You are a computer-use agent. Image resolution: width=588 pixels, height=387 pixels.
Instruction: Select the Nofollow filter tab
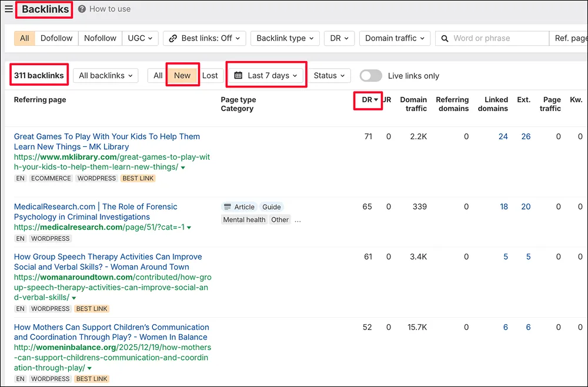pyautogui.click(x=100, y=38)
